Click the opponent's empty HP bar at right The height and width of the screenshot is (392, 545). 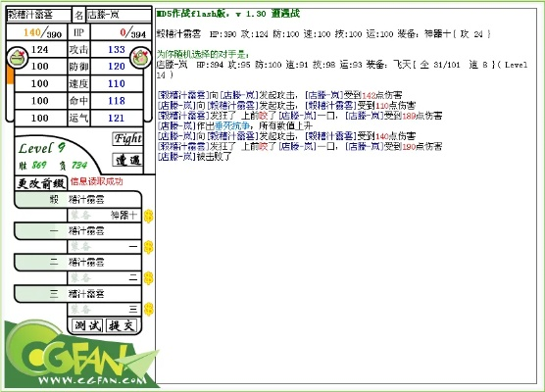pos(148,93)
